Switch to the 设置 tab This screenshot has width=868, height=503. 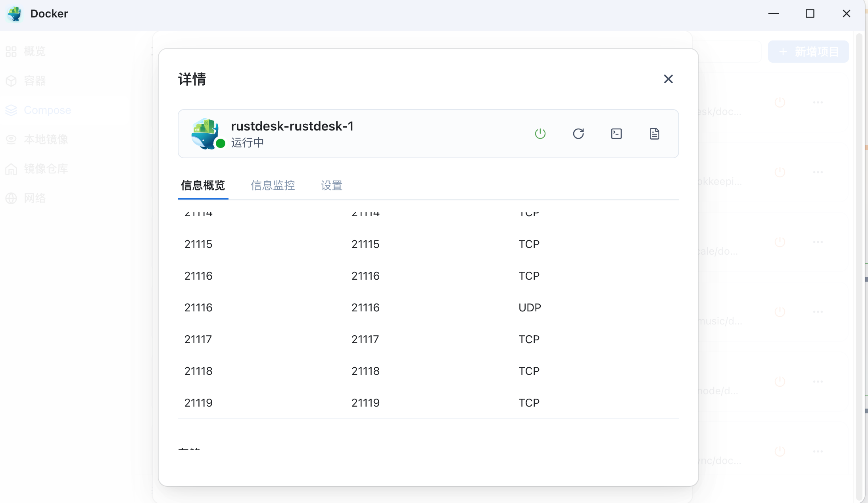click(331, 185)
